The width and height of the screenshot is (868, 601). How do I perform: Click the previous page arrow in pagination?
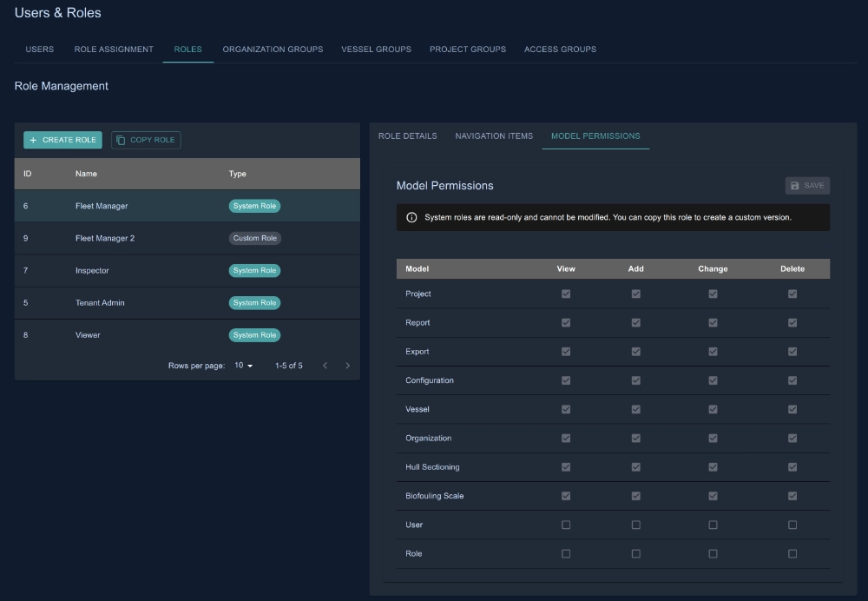point(325,365)
